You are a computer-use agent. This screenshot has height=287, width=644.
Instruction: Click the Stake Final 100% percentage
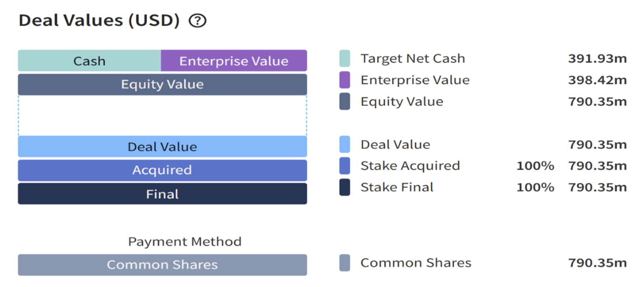(535, 187)
